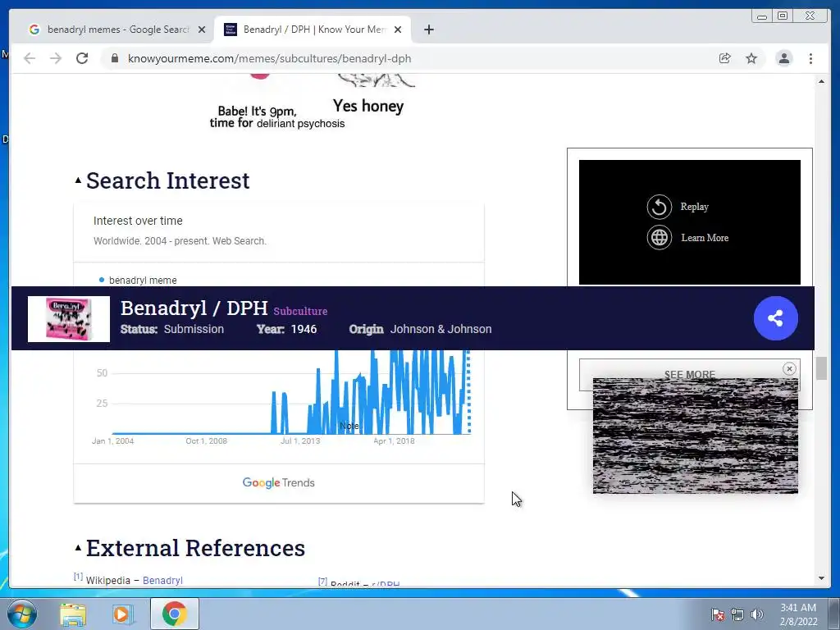
Task: Open the Windows Start menu
Action: point(22,614)
